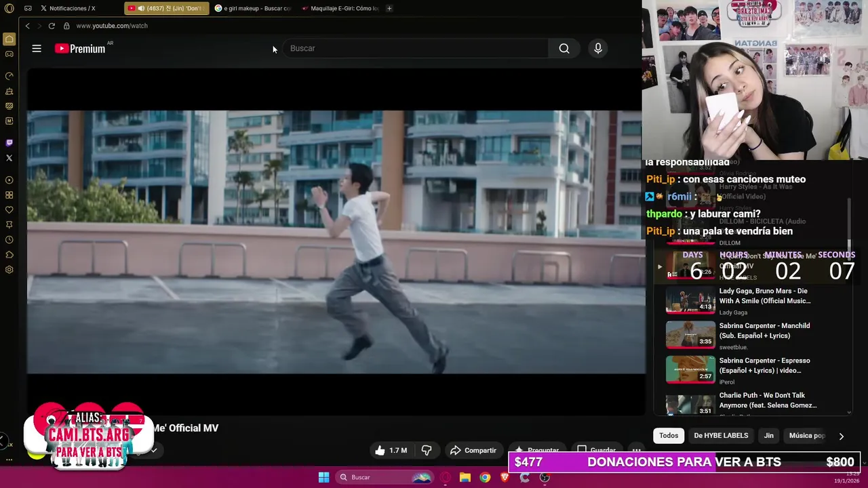
Task: Select the Jin filter chip
Action: [x=769, y=436]
